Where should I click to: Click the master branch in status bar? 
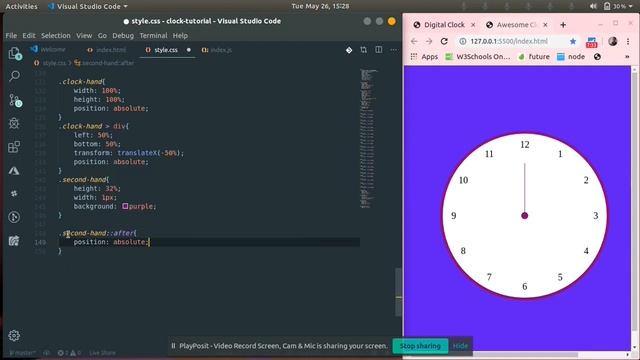[22, 353]
